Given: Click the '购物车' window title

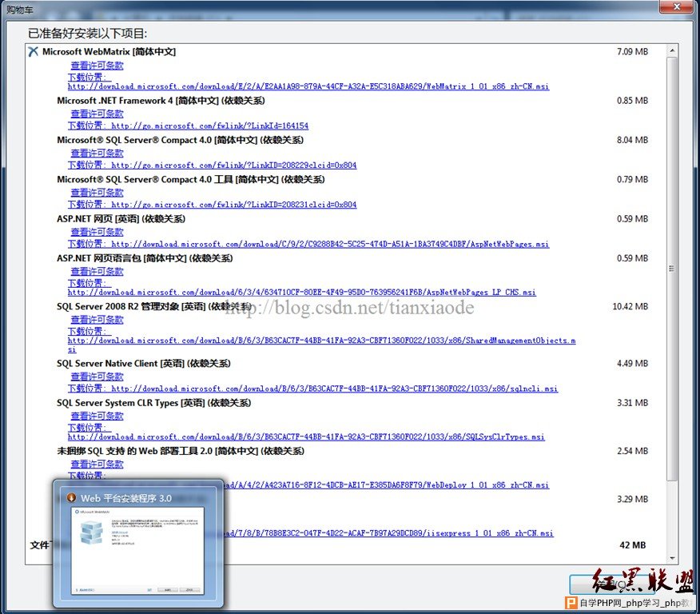Looking at the screenshot, I should [x=20, y=9].
